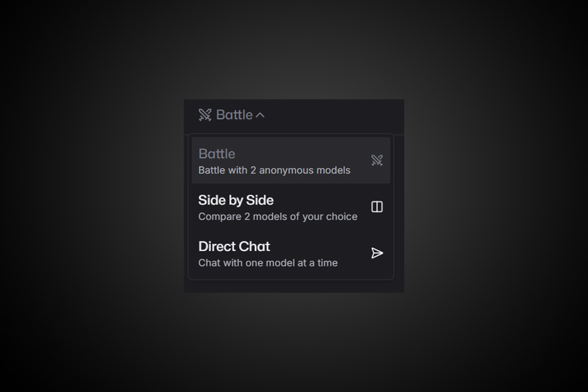The image size is (588, 392).
Task: Collapse the mode menu with the up chevron
Action: coord(260,115)
